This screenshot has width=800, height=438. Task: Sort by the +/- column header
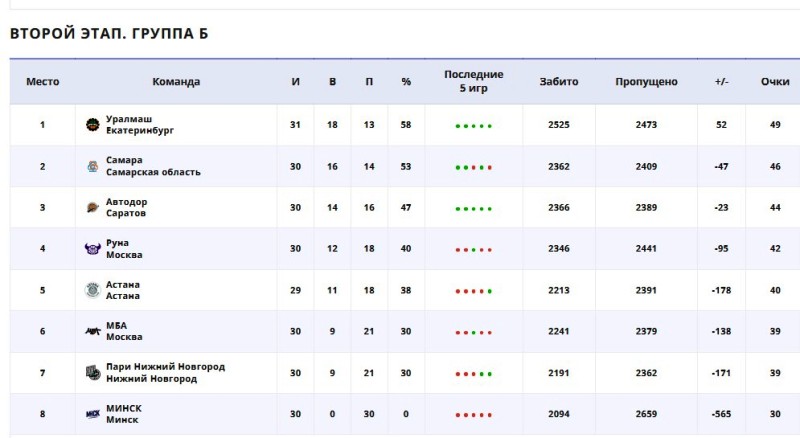point(721,82)
